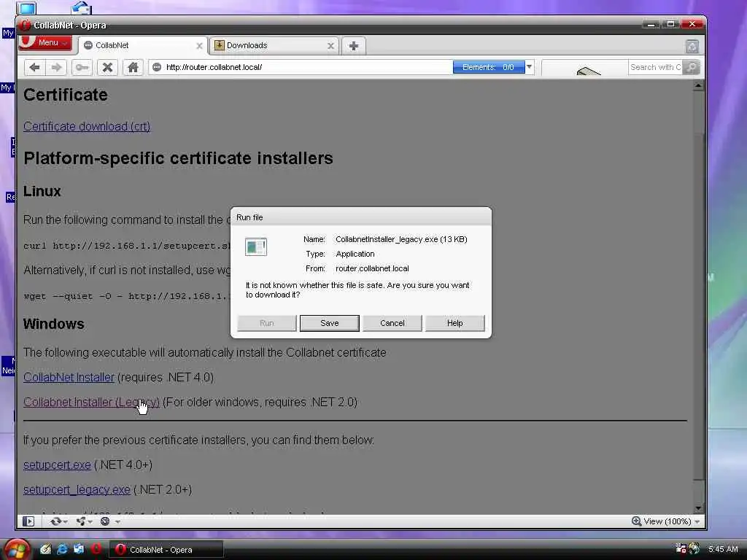Screen dimensions: 747x560
Task: Click the application file icon in dialog
Action: pos(256,246)
